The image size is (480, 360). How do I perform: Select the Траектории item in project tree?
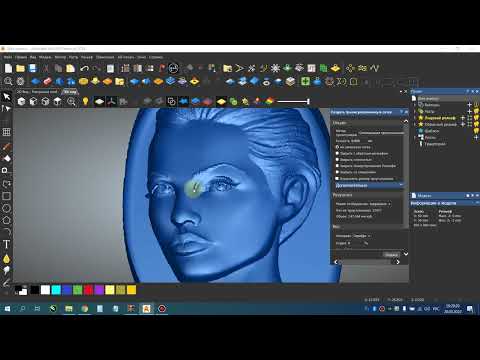point(435,144)
